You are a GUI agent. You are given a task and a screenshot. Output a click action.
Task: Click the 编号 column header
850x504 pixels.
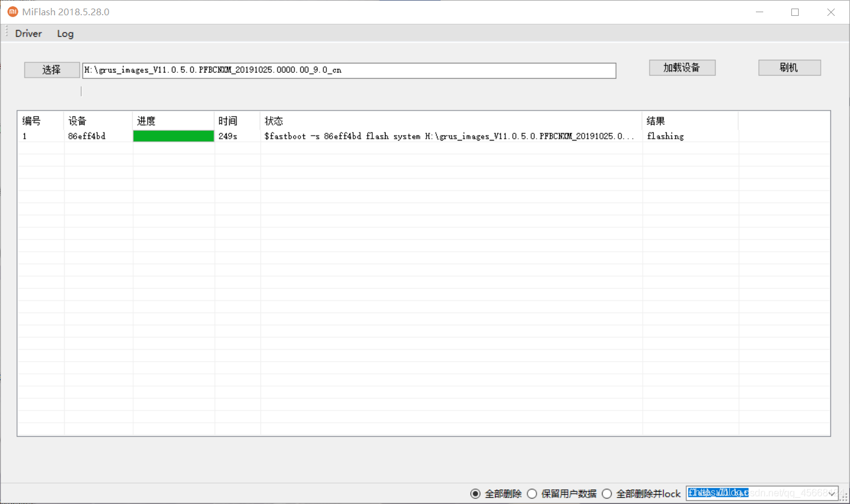pyautogui.click(x=40, y=121)
